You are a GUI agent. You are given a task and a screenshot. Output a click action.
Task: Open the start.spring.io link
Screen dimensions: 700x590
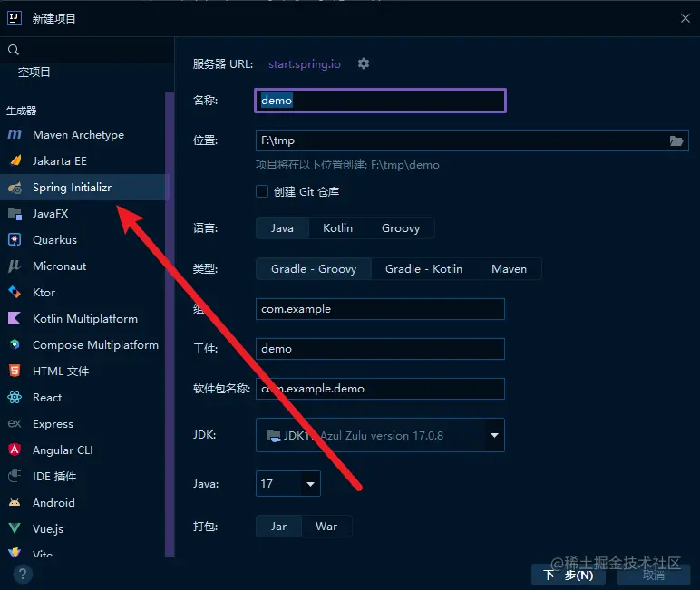click(305, 63)
